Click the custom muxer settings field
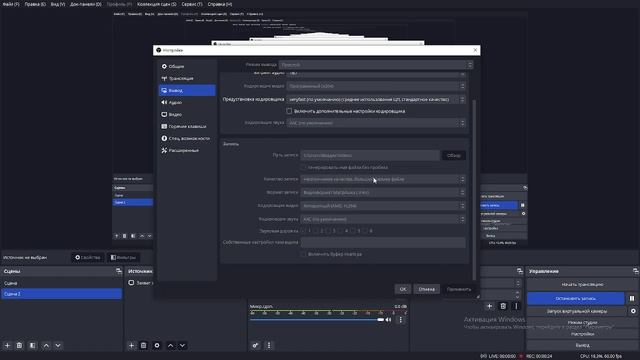Viewport: 640px width, 360px height. (383, 242)
